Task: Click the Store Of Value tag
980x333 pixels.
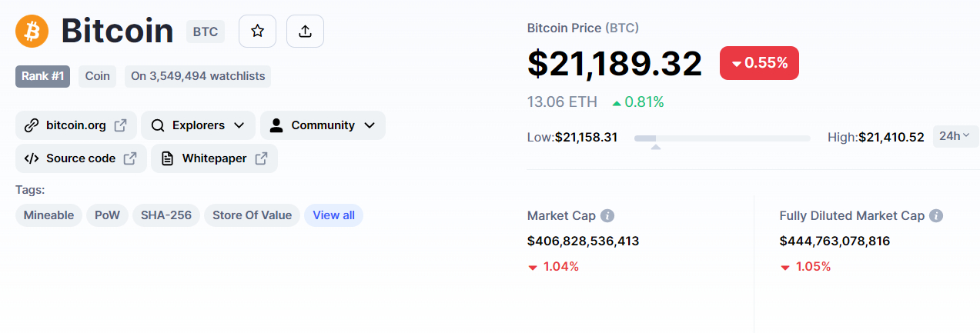Action: [252, 215]
